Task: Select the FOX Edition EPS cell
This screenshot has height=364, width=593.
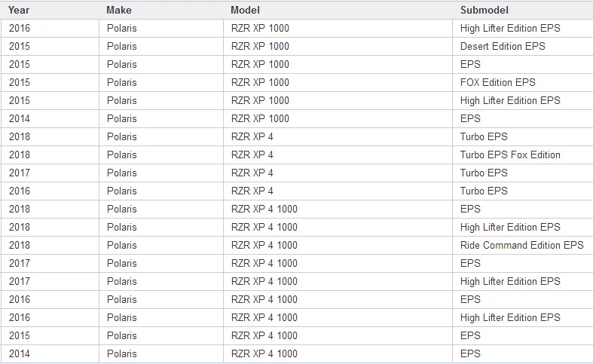Action: click(x=498, y=82)
